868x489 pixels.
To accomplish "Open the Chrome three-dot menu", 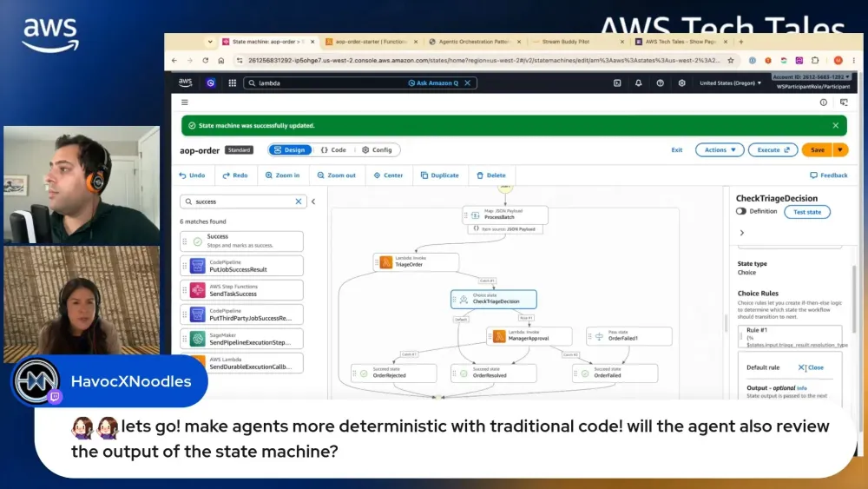I will pos(853,60).
